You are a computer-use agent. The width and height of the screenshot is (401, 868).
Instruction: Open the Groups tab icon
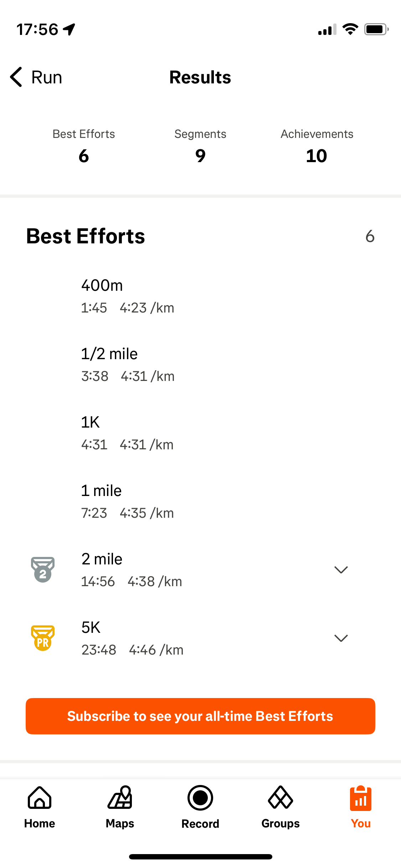pos(281,798)
